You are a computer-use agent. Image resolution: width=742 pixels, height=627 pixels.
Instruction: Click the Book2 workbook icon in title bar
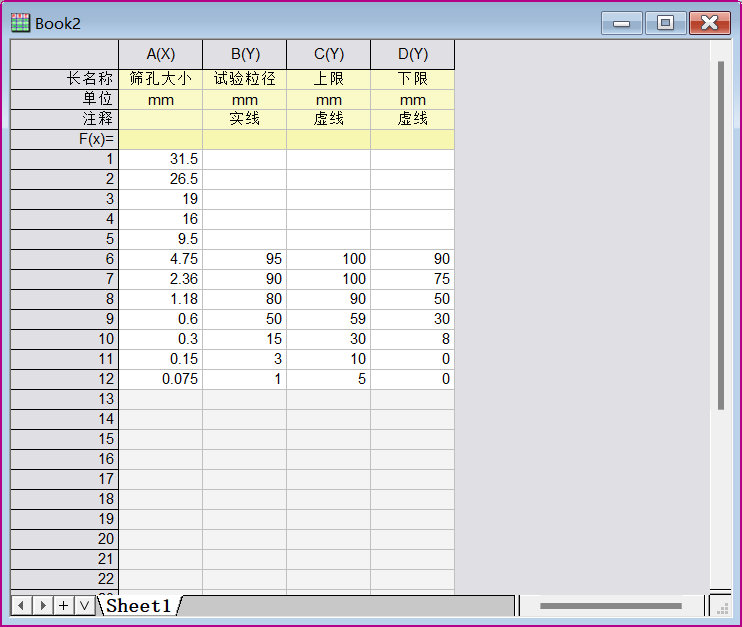20,23
